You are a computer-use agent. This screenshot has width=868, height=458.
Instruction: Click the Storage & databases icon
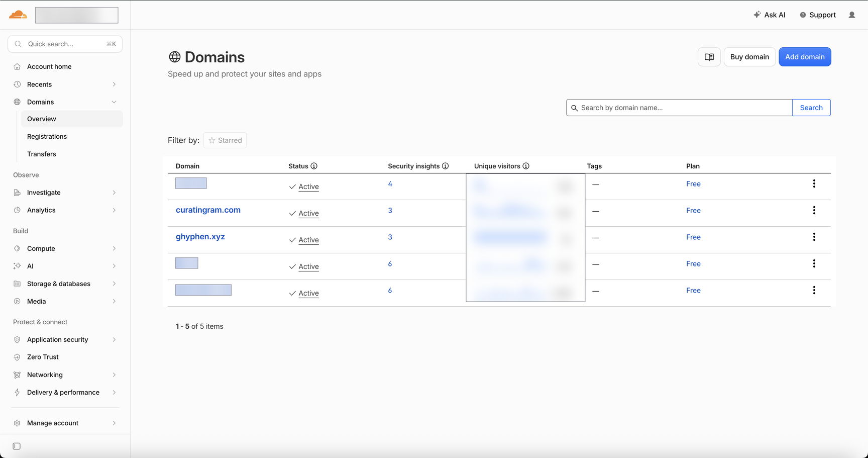point(17,284)
